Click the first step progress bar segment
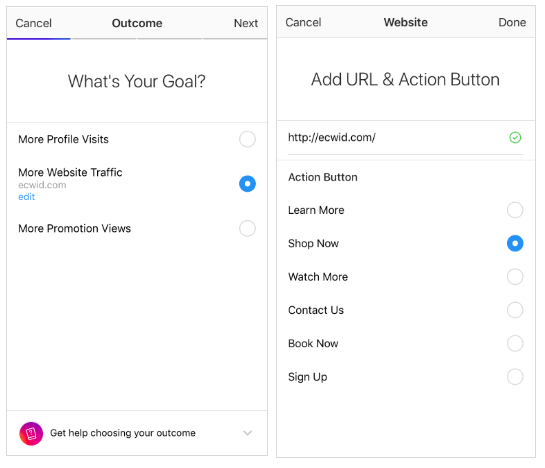This screenshot has width=545, height=468. coord(39,39)
